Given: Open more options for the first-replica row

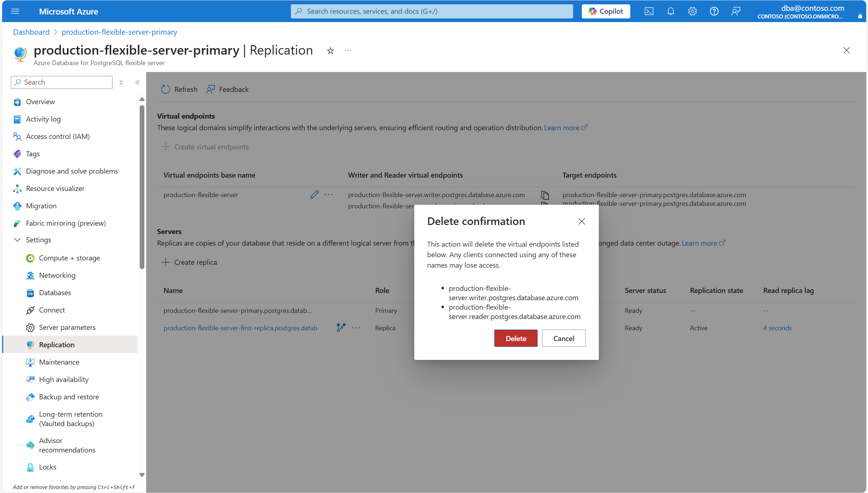Looking at the screenshot, I should coord(356,328).
